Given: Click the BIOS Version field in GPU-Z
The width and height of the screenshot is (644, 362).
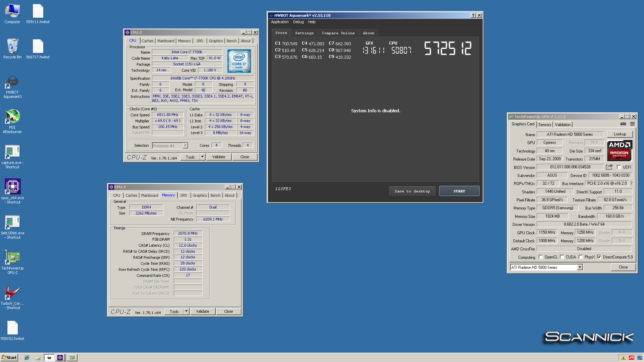Looking at the screenshot, I should point(570,167).
